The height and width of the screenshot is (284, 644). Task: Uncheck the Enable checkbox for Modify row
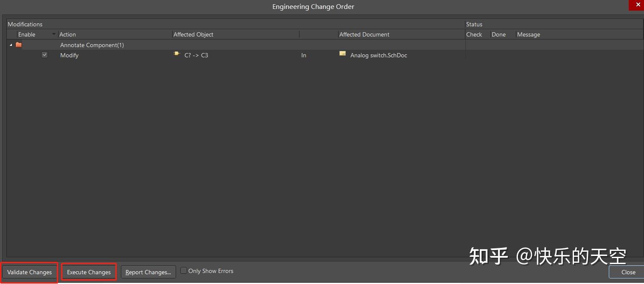point(45,55)
